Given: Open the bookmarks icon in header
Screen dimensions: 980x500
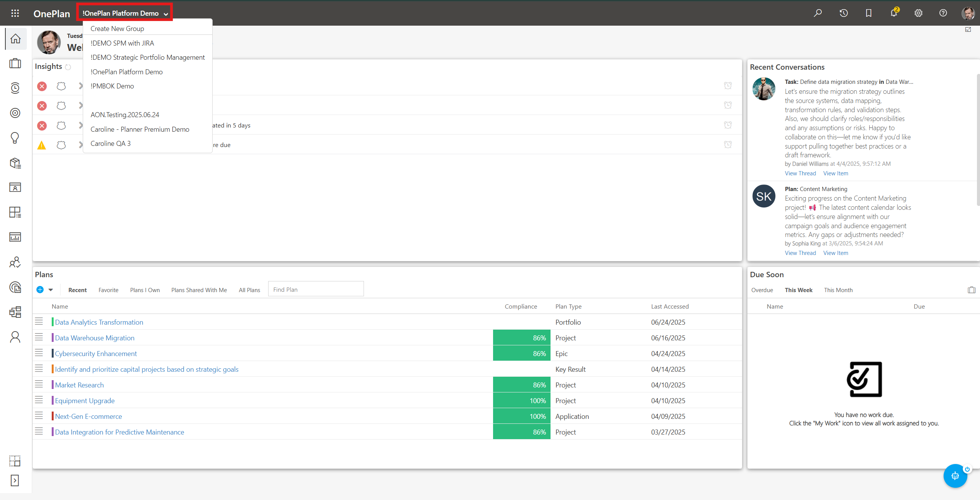Looking at the screenshot, I should coord(869,13).
